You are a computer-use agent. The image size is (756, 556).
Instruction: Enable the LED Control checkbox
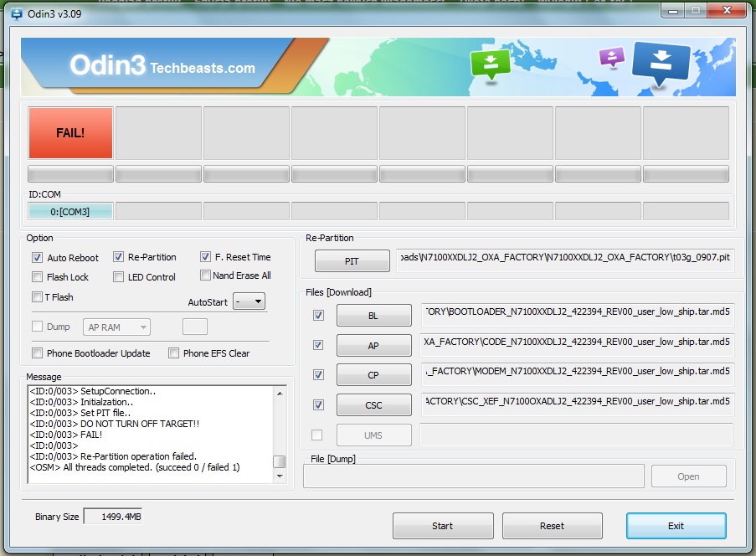pos(118,277)
